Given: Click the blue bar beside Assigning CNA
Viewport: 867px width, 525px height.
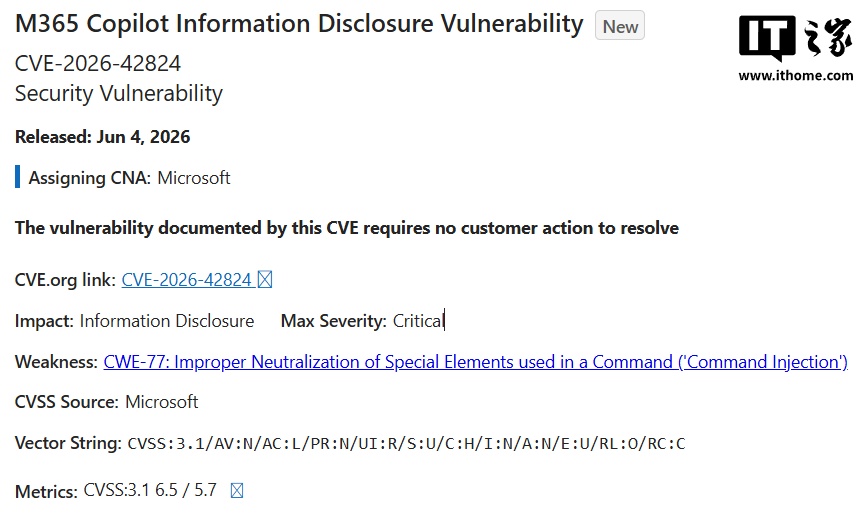Looking at the screenshot, I should coord(18,177).
